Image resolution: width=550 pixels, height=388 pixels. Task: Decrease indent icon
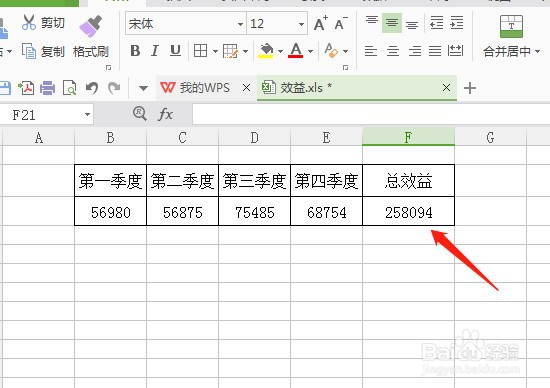437,23
